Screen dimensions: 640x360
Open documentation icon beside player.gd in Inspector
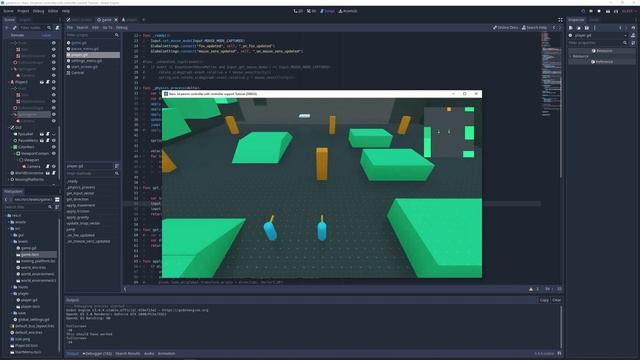(x=633, y=36)
